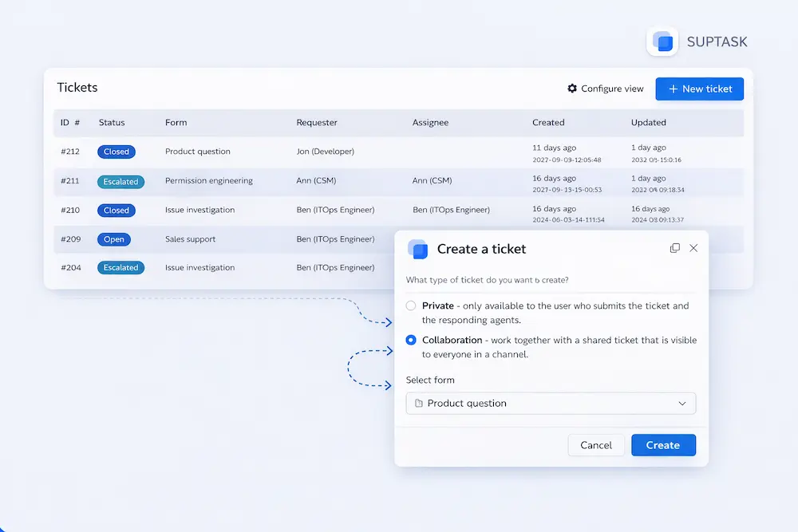This screenshot has height=532, width=798.
Task: Click the Create button
Action: click(x=663, y=445)
